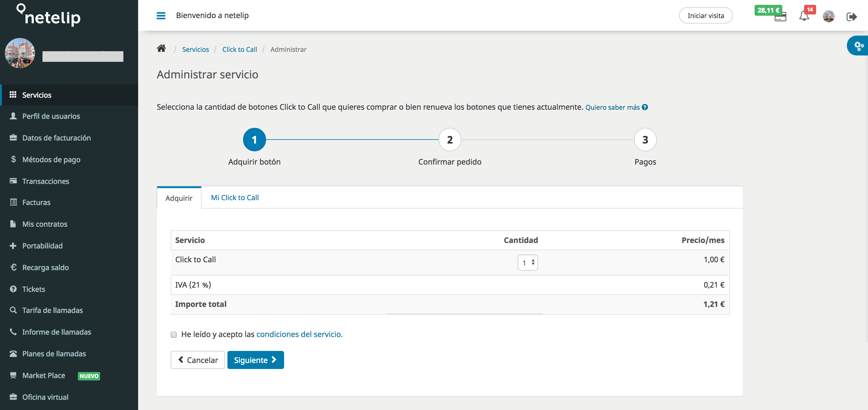Click the user profile avatar icon

click(x=829, y=15)
